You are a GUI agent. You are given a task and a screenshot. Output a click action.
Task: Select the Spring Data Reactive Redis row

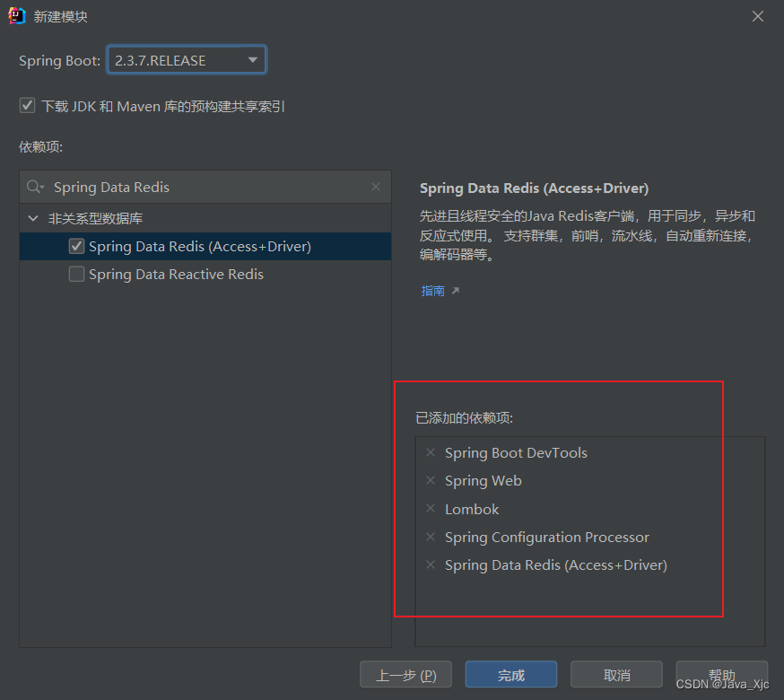coord(205,275)
